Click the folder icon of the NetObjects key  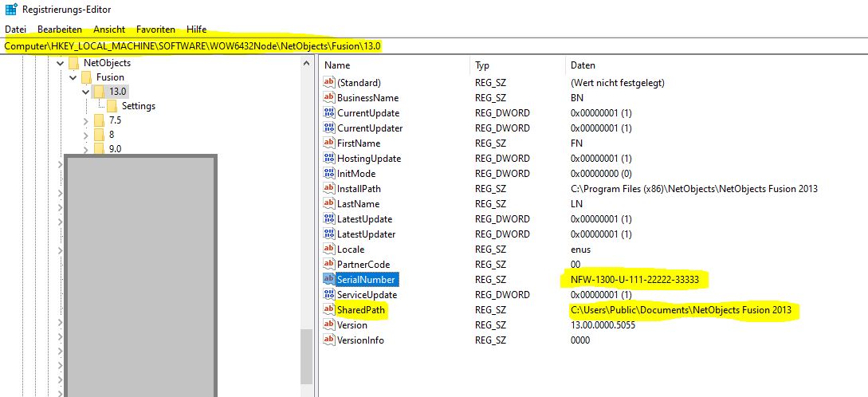74,62
